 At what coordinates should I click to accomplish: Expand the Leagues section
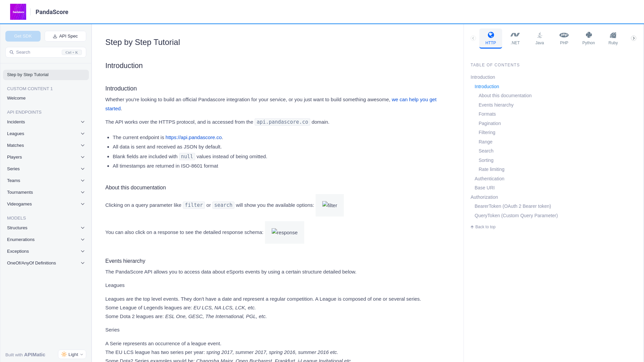pyautogui.click(x=46, y=134)
